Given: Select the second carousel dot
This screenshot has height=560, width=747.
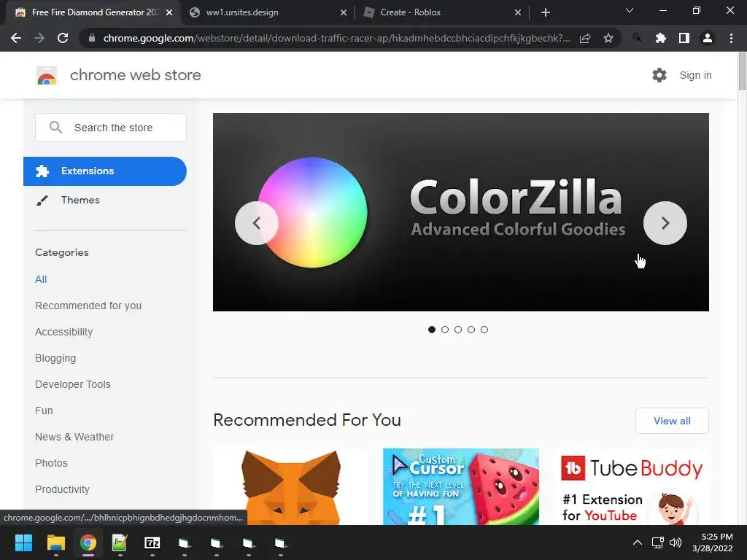Looking at the screenshot, I should coord(445,330).
